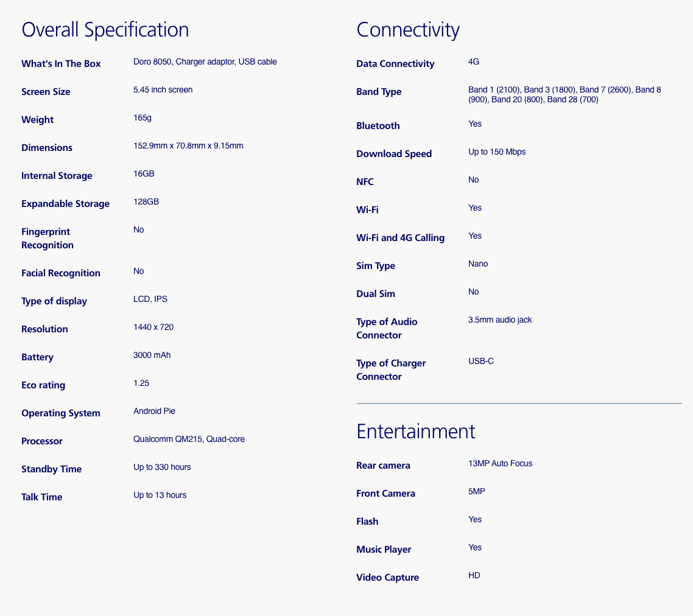Click the Entertainment section heading
This screenshot has width=693, height=616.
click(415, 432)
